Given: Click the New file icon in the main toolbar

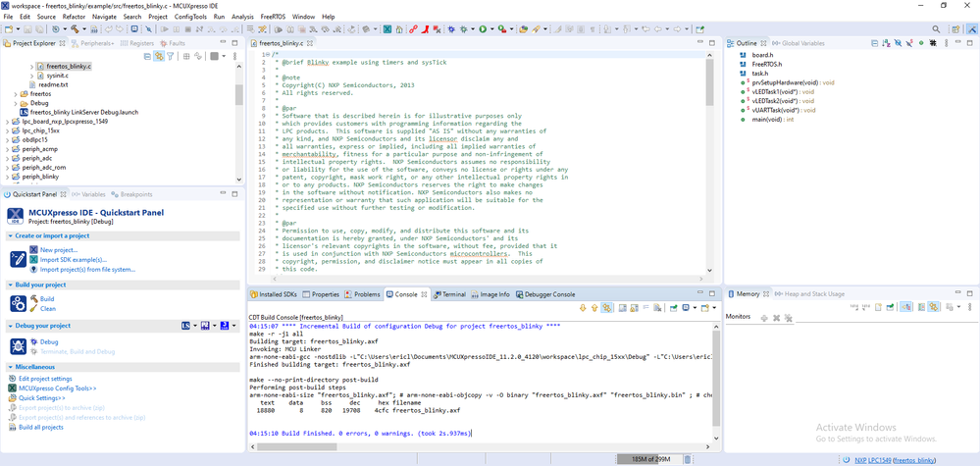Looking at the screenshot, I should coord(8,28).
